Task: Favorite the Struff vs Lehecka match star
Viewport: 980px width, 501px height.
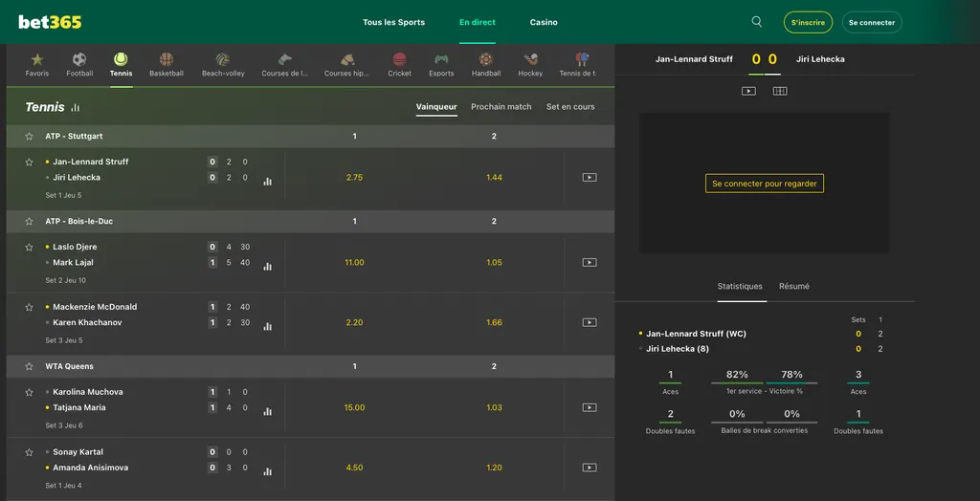Action: click(29, 162)
